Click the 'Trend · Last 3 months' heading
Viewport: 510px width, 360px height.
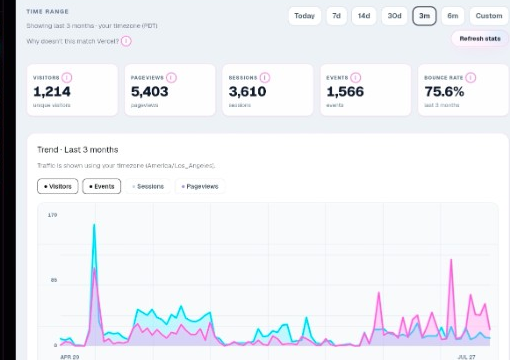pos(78,150)
